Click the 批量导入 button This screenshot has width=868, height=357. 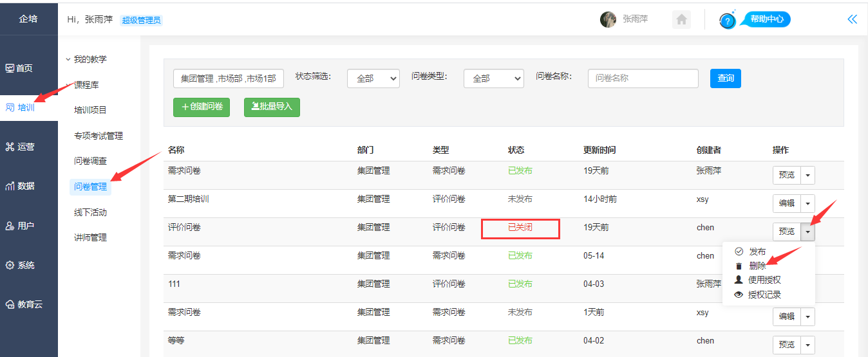(x=272, y=107)
